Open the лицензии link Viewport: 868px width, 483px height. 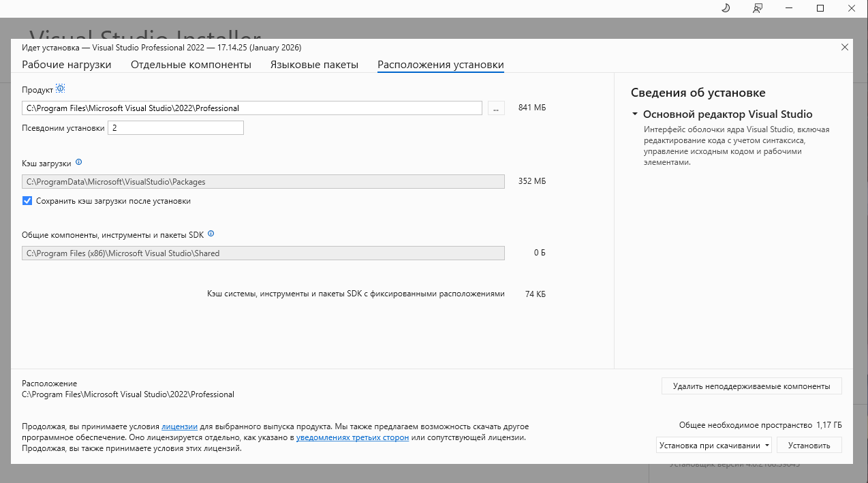click(x=179, y=426)
